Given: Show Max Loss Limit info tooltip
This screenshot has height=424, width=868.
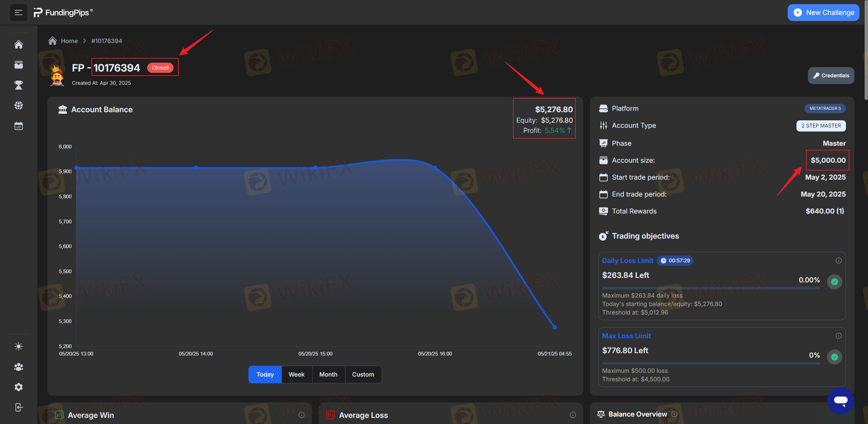Looking at the screenshot, I should (839, 336).
